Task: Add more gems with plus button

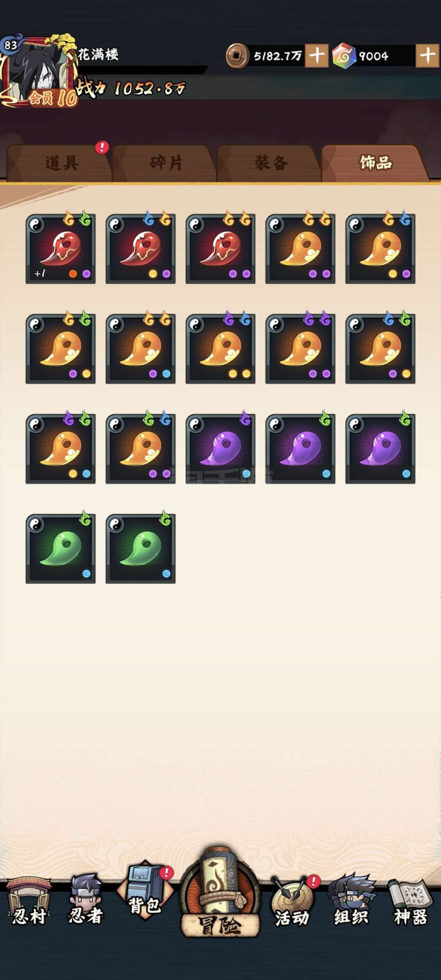Action: (x=428, y=56)
